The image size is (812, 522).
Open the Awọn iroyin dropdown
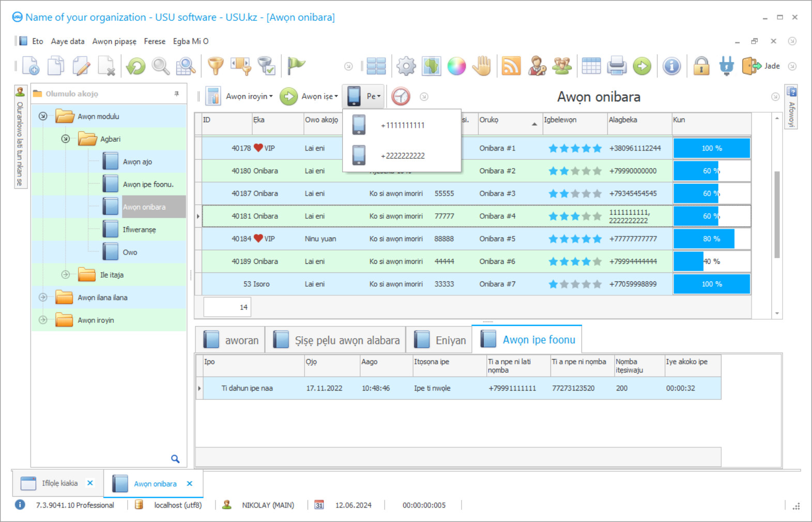point(240,96)
